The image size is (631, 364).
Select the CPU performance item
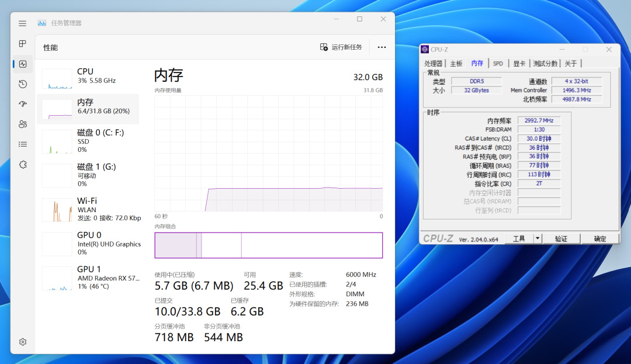88,78
